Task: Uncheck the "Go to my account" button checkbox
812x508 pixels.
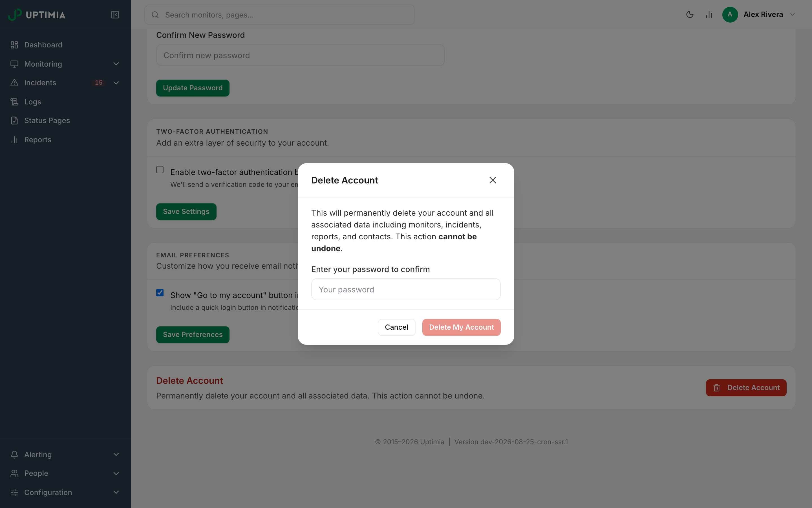Action: pos(160,293)
